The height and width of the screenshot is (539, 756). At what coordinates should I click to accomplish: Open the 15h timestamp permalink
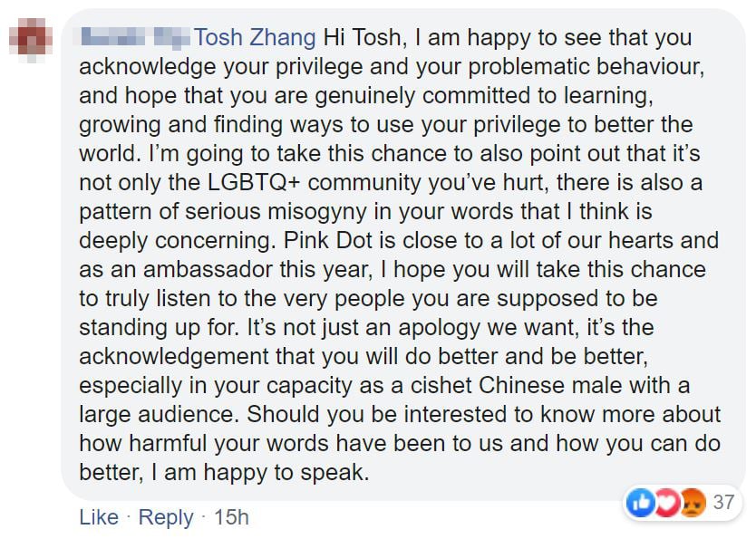click(231, 517)
